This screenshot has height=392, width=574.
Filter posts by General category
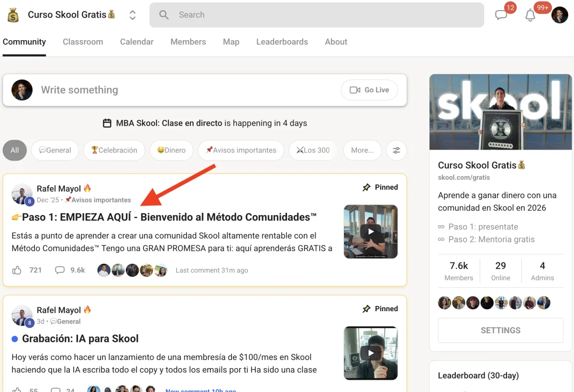pyautogui.click(x=55, y=150)
